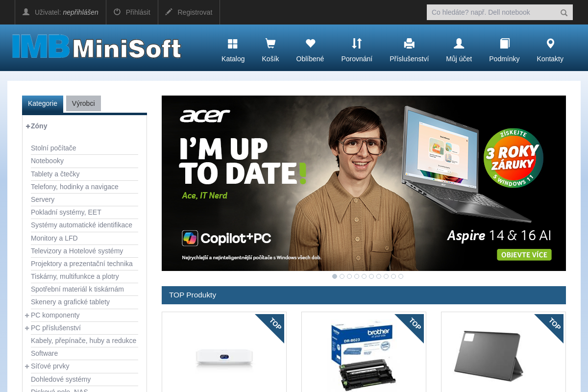Expand the Zóny category
The image size is (588, 392).
28,126
